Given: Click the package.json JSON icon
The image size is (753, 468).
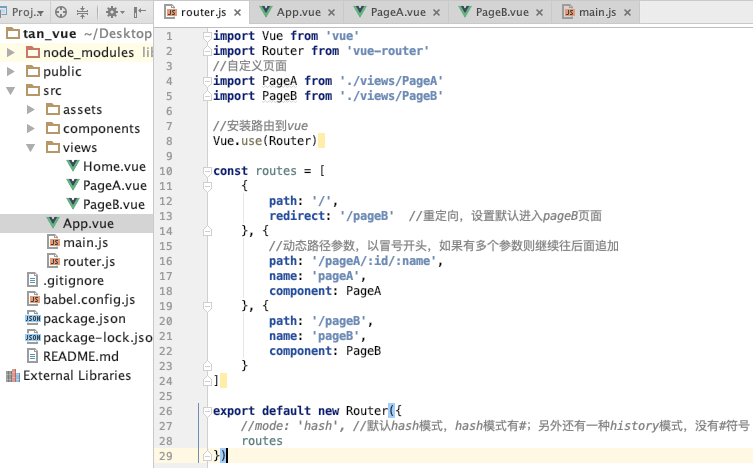Looking at the screenshot, I should [x=33, y=318].
